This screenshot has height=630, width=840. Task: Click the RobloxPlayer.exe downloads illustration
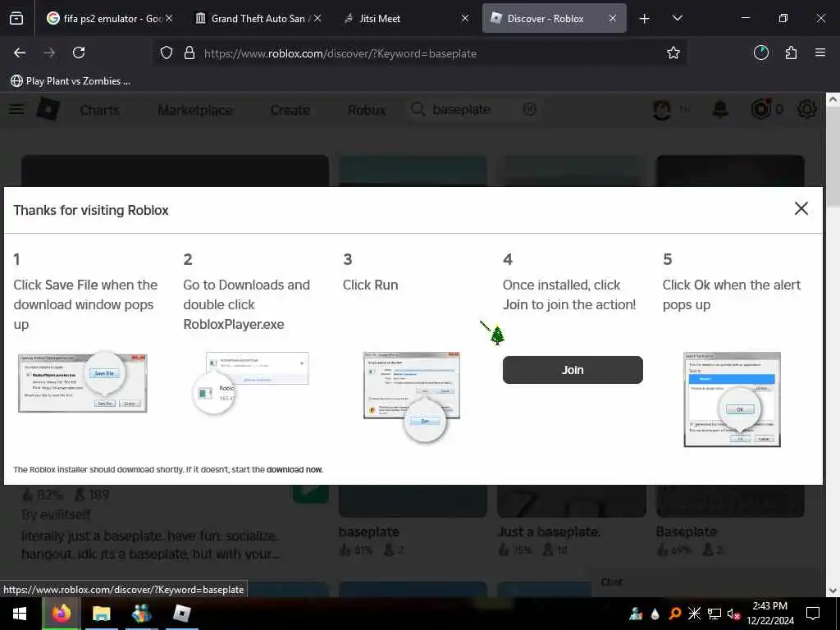[x=251, y=382]
